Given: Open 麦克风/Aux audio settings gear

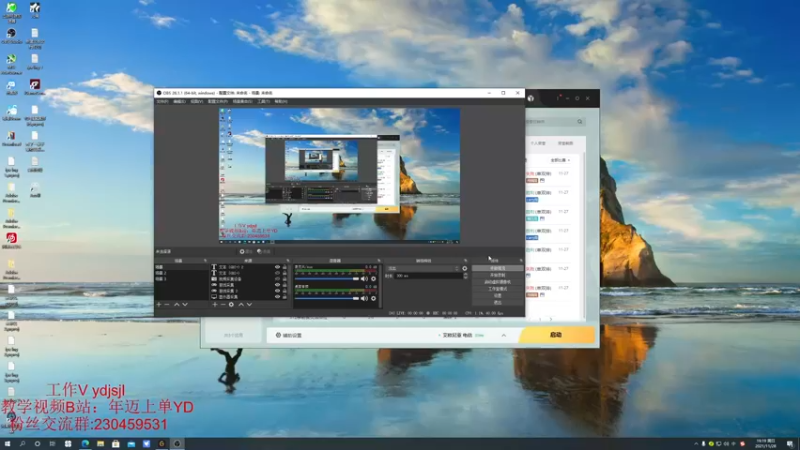Looking at the screenshot, I should (373, 279).
